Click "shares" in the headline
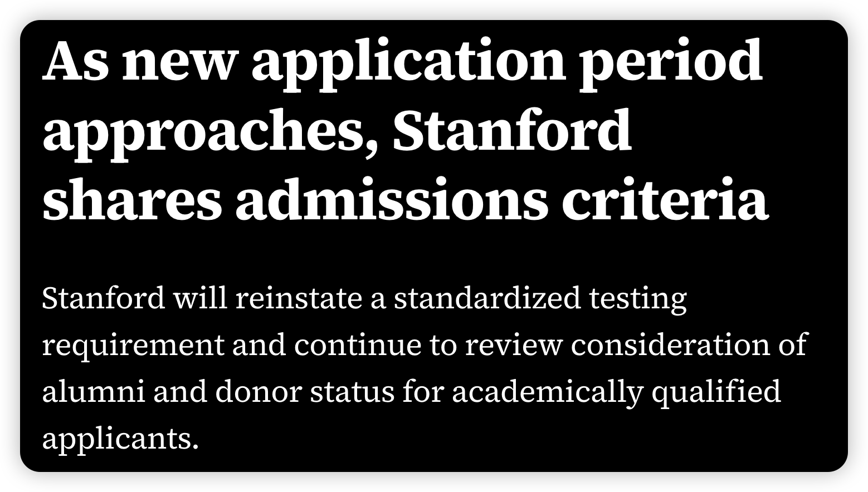Image resolution: width=868 pixels, height=492 pixels. pos(132,200)
